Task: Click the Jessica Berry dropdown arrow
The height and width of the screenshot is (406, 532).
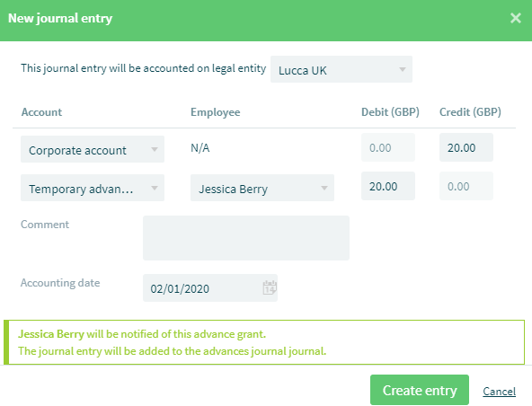Action: point(324,188)
